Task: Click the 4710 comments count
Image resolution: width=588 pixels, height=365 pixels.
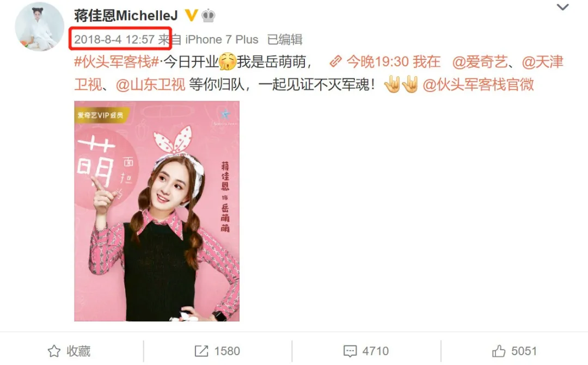Action: [375, 351]
